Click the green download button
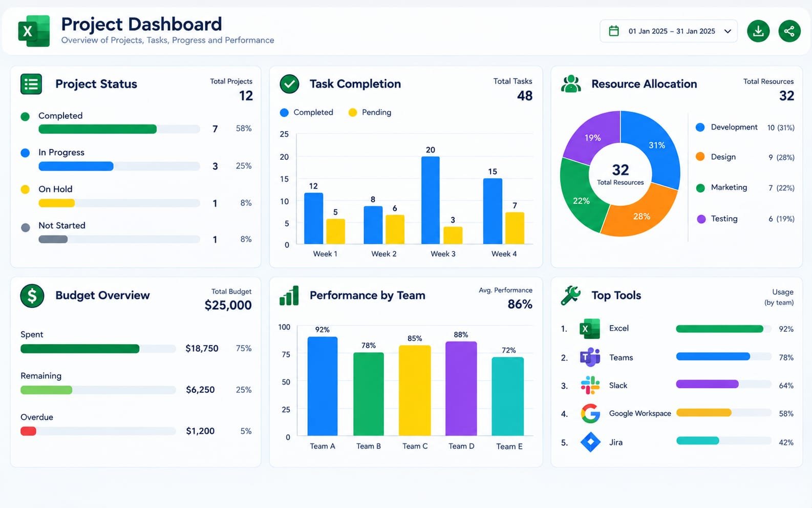 (x=758, y=31)
